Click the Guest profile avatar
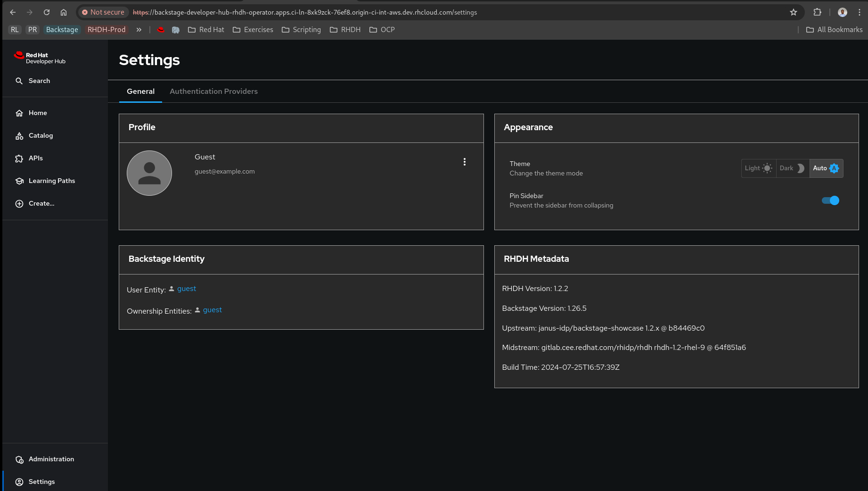Screen dimensions: 868x491 pyautogui.click(x=149, y=173)
